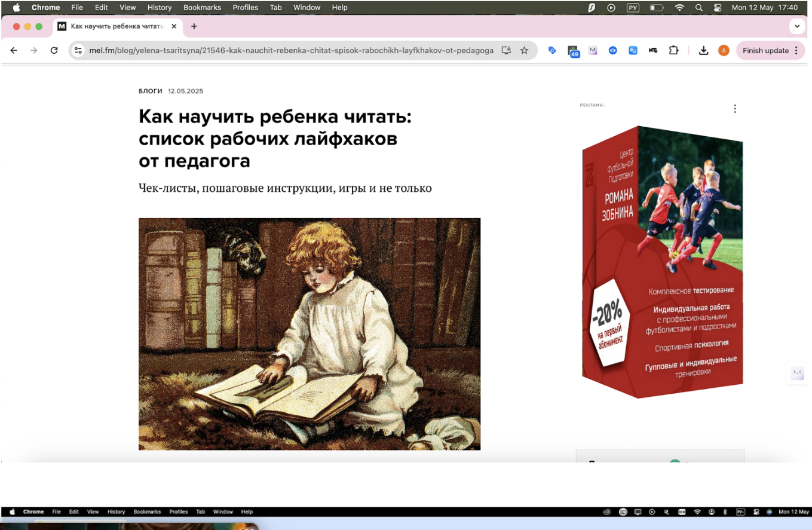Open the File menu in upper menu bar
The height and width of the screenshot is (530, 812).
click(77, 8)
